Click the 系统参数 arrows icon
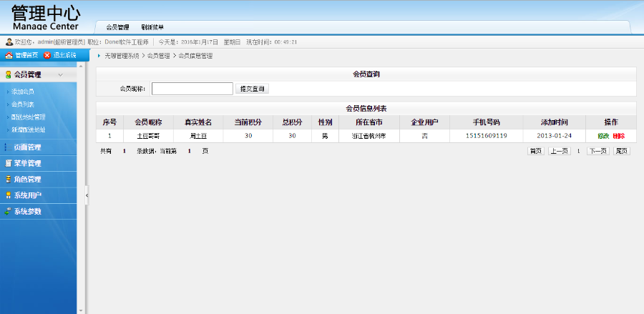This screenshot has width=644, height=314. click(x=8, y=212)
